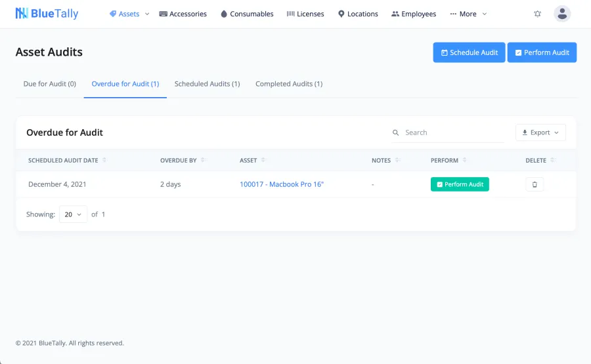Screen dimensions: 591x364
Task: Open the notifications bell
Action: point(537,14)
